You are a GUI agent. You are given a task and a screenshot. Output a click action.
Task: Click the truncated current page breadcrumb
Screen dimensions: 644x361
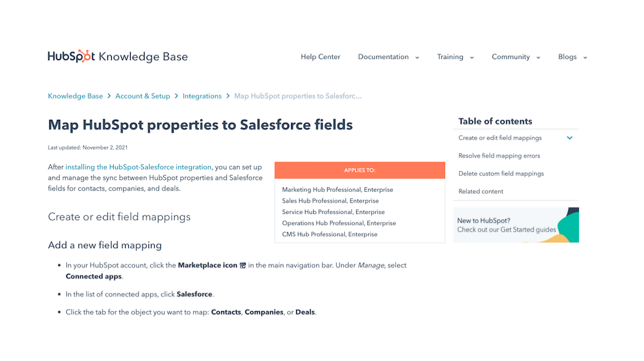click(298, 96)
